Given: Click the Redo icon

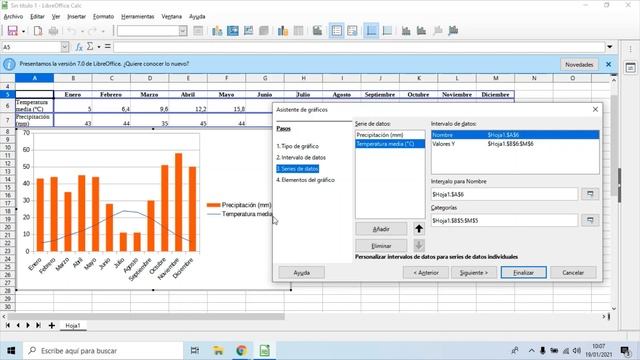Looking at the screenshot, I should [x=92, y=31].
